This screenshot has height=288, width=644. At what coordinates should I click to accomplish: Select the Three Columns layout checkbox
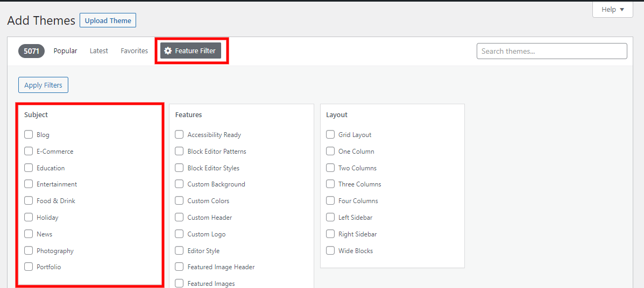pos(330,184)
